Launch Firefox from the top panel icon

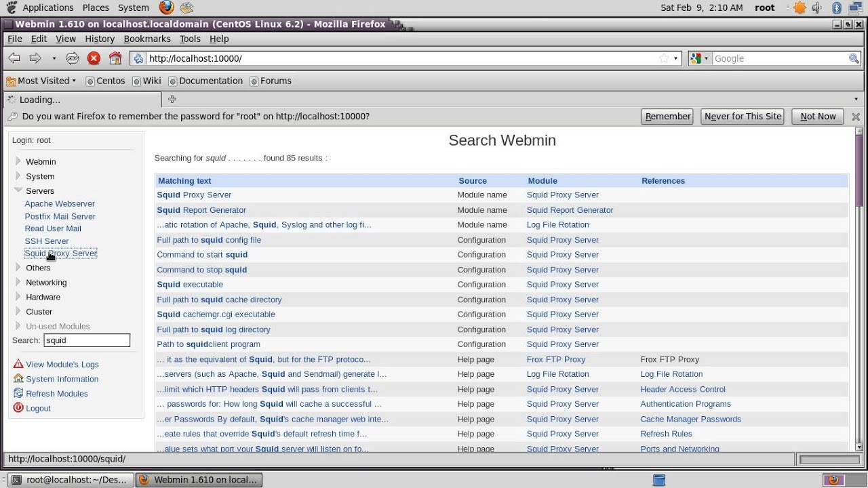tap(166, 7)
